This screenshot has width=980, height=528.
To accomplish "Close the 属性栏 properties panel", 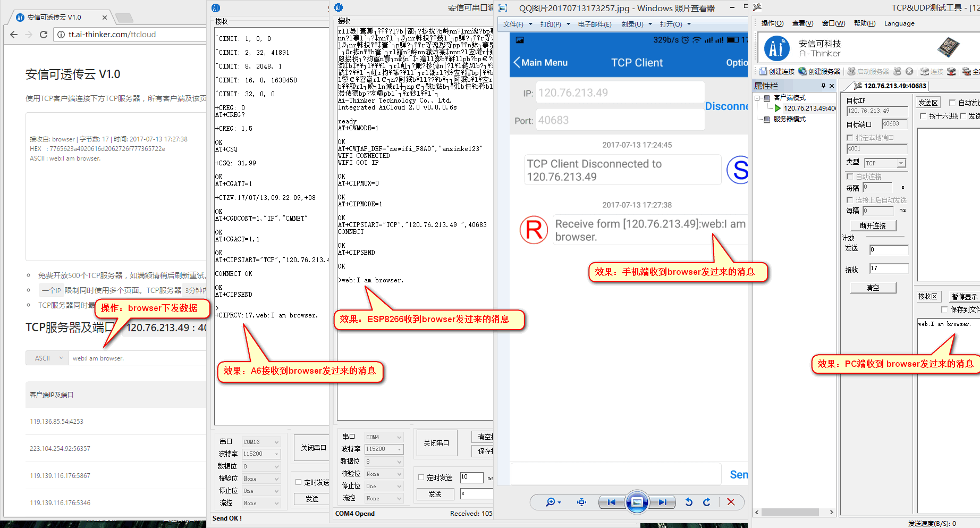I will (x=832, y=86).
